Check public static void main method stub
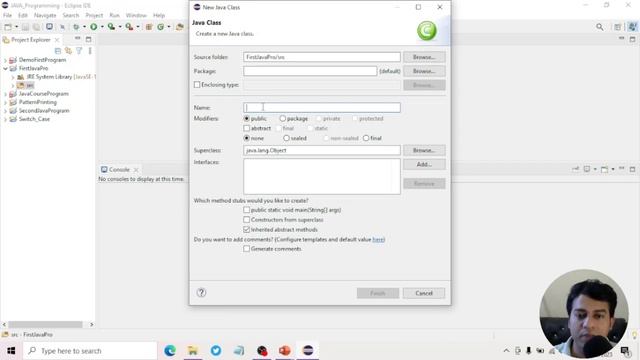The height and width of the screenshot is (360, 640). point(247,210)
